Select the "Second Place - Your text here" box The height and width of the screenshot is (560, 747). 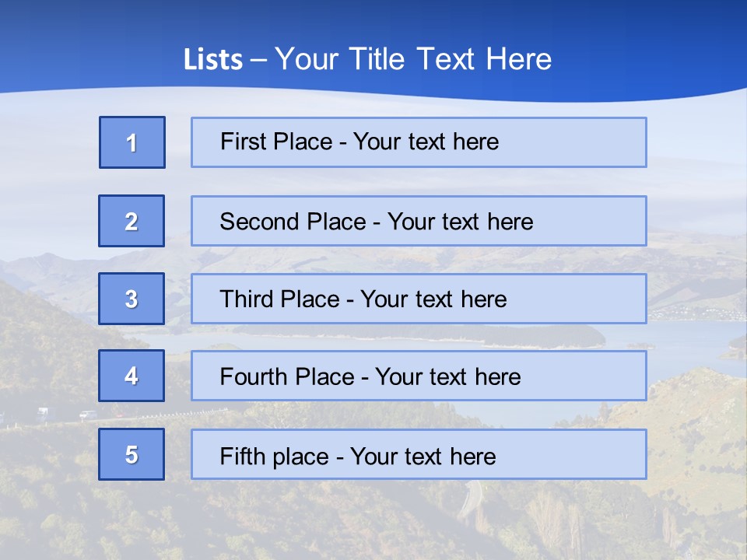[418, 221]
